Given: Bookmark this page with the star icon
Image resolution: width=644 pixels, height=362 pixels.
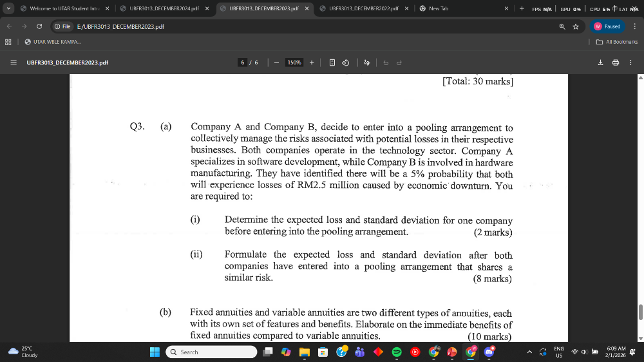Looking at the screenshot, I should [575, 26].
